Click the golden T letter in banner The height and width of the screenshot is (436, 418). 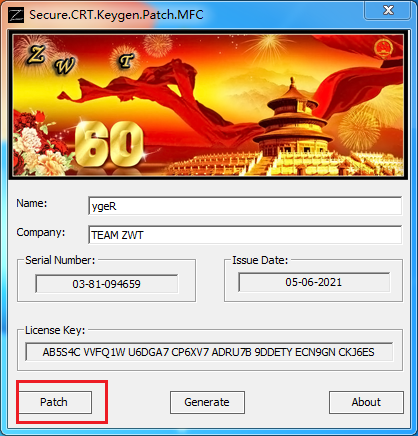click(127, 61)
